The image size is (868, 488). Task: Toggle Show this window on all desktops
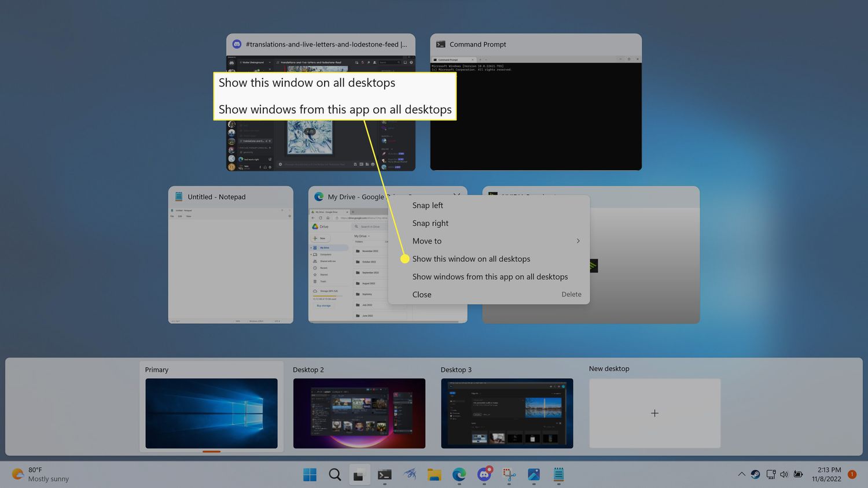[x=471, y=259]
